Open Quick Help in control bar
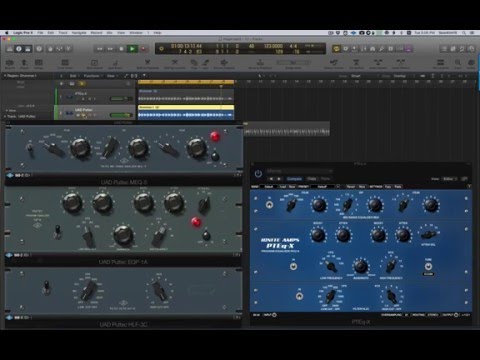Screen dimensions: 480x360 click(39, 49)
